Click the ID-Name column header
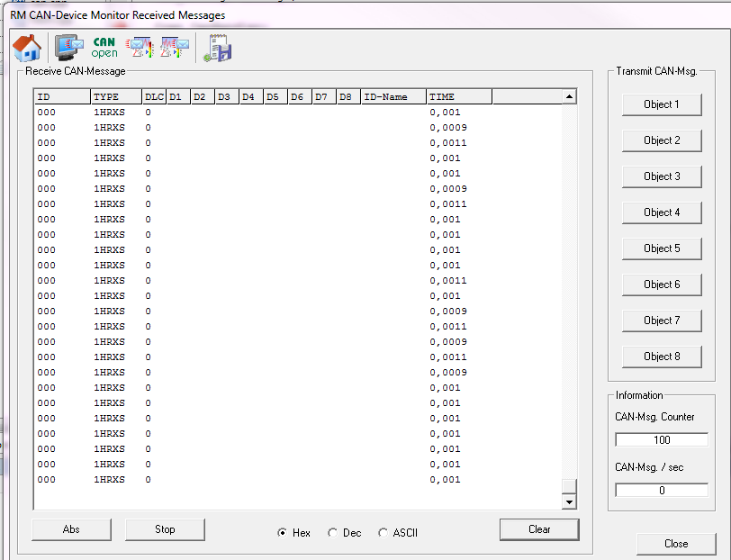The image size is (731, 560). (393, 96)
